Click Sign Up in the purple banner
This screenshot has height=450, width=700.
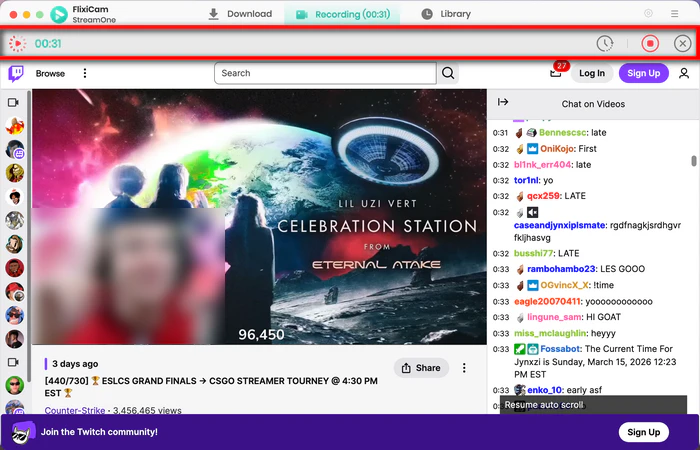pyautogui.click(x=643, y=432)
